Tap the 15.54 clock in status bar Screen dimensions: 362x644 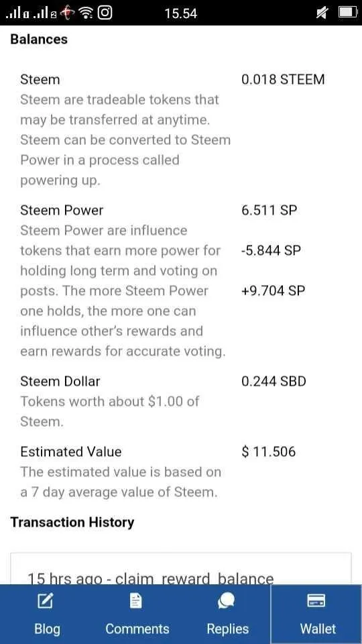(180, 13)
